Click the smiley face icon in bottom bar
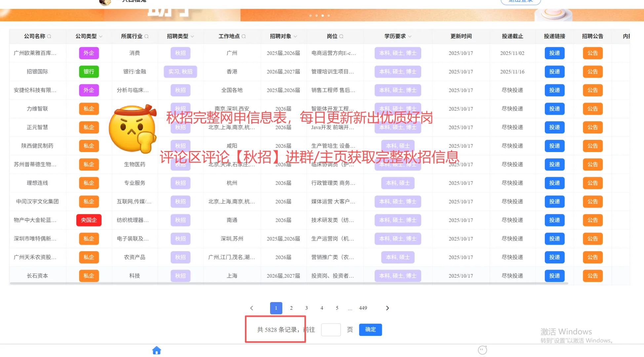Image resolution: width=644 pixels, height=357 pixels. [482, 350]
